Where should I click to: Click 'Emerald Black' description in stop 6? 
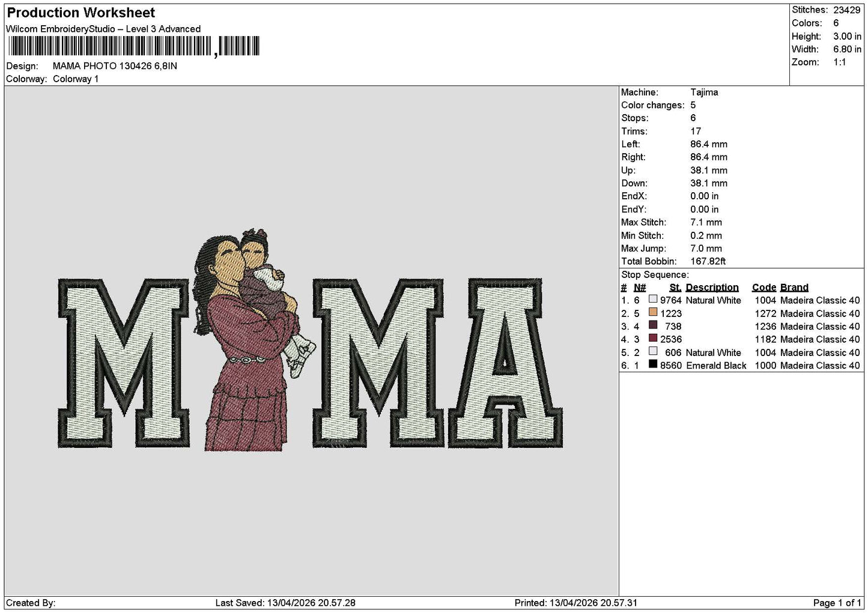[716, 366]
